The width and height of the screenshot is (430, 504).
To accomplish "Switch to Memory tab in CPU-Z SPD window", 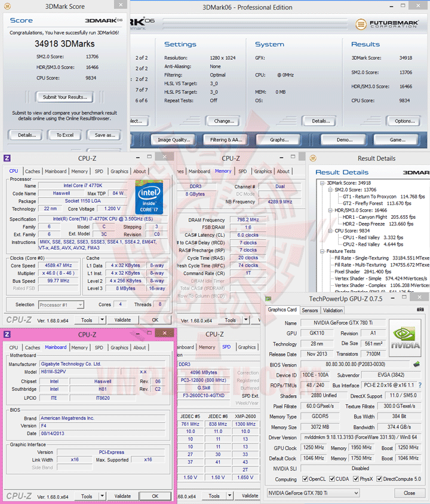I will click(207, 347).
